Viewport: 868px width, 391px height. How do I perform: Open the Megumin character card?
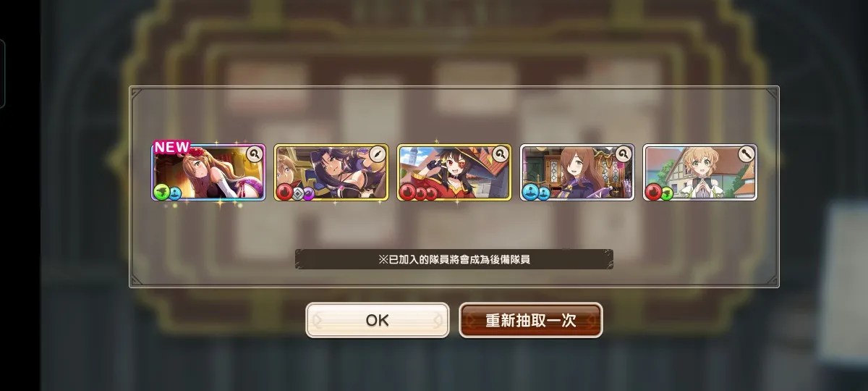[454, 172]
